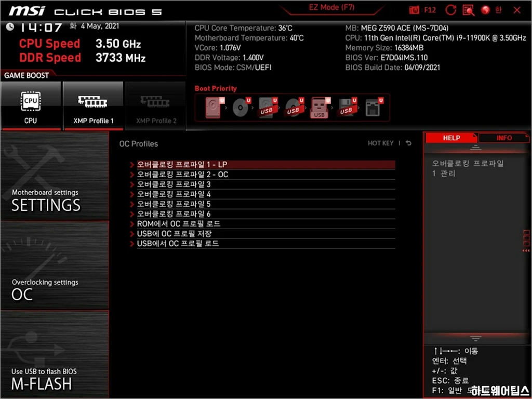Image resolution: width=532 pixels, height=399 pixels.
Task: Select the USB CD-ROM boot device icon
Action: click(x=294, y=108)
